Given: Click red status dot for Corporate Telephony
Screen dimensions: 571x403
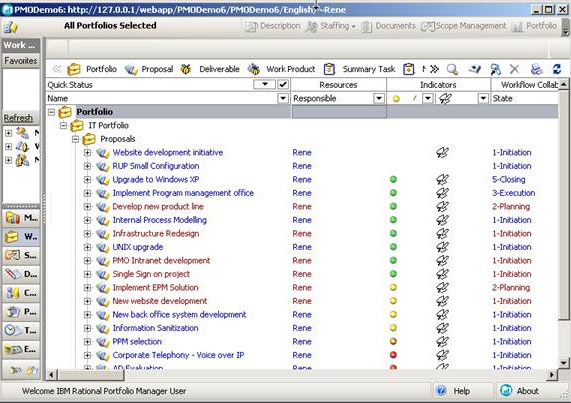Looking at the screenshot, I should point(393,355).
